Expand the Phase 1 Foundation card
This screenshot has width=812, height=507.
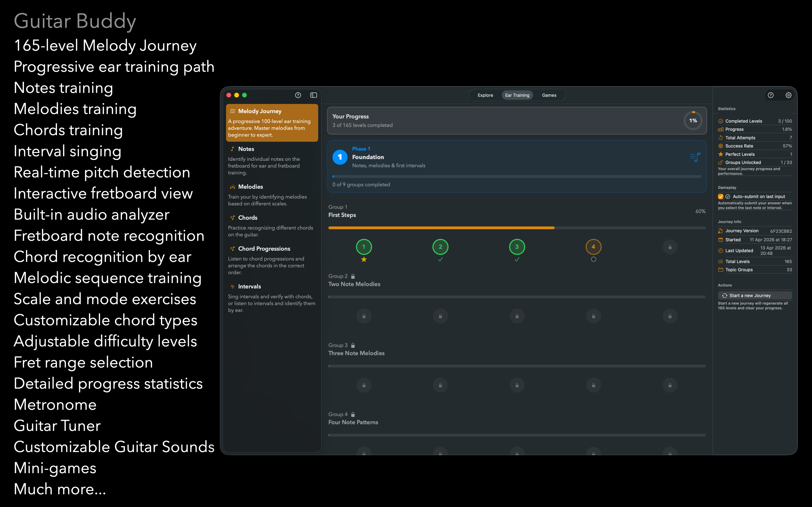tap(517, 166)
